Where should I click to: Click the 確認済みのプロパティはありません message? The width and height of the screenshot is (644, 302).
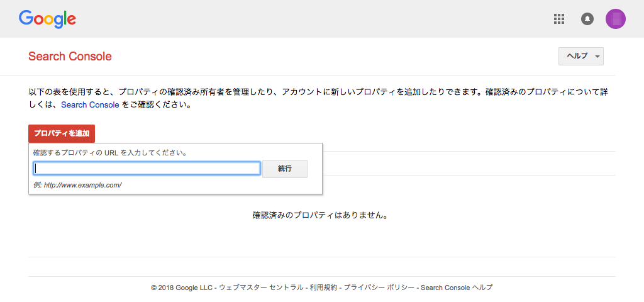coord(320,215)
